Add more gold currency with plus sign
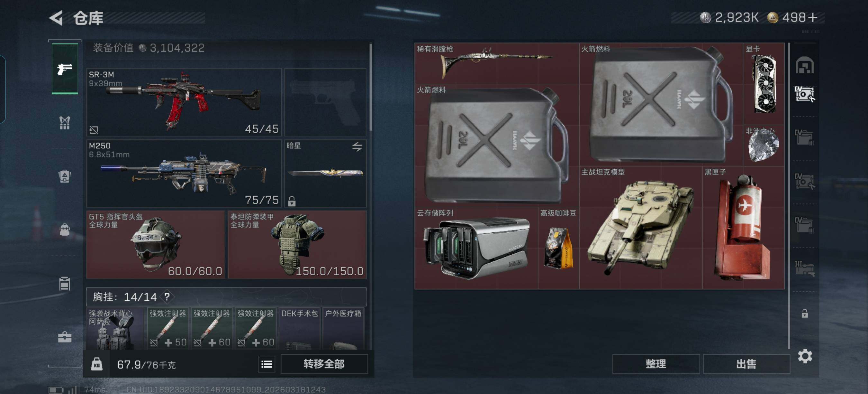Viewport: 868px width, 394px height. (813, 17)
